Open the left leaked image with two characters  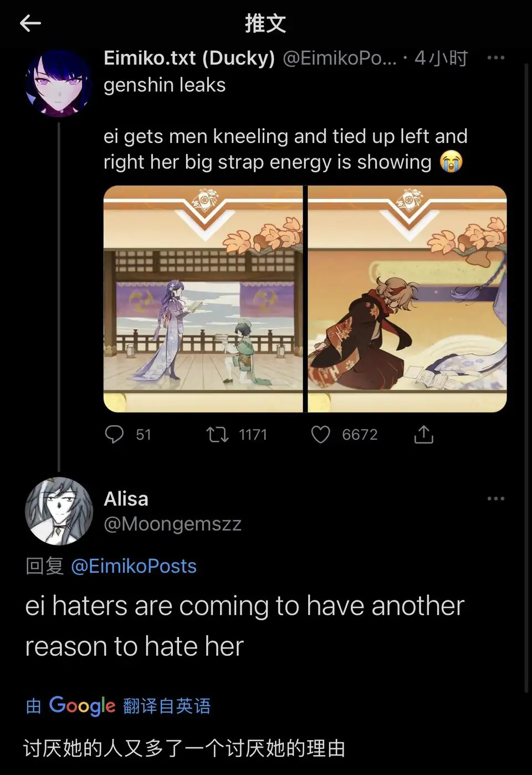[203, 299]
